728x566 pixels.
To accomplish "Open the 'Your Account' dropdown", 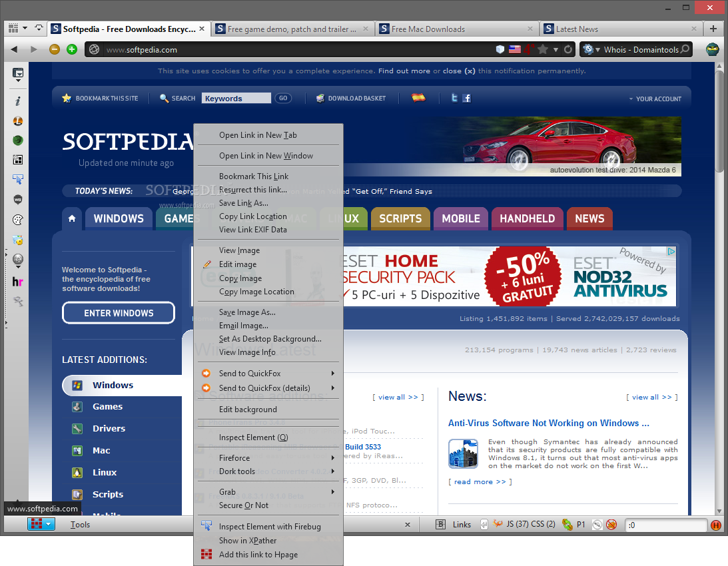I will point(655,99).
